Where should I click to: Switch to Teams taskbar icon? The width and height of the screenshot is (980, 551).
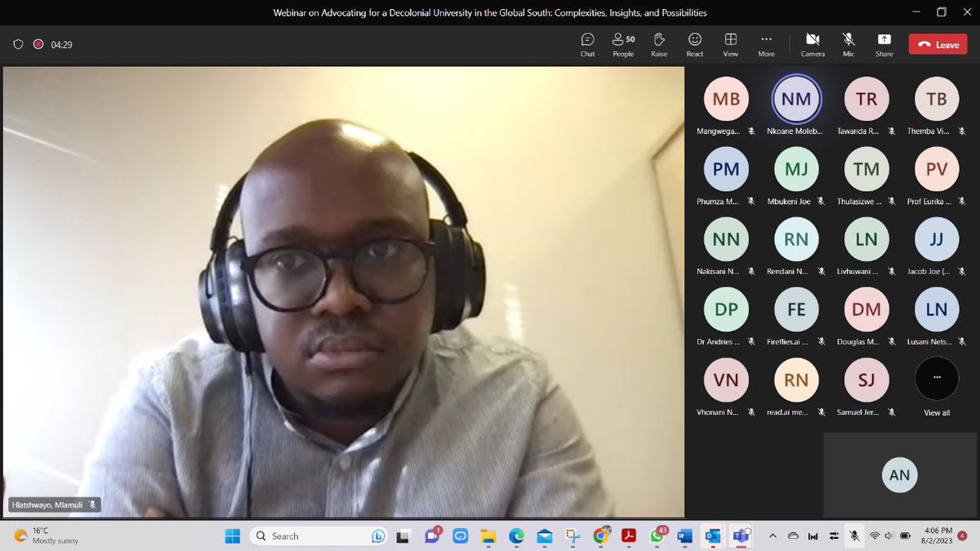(x=741, y=535)
